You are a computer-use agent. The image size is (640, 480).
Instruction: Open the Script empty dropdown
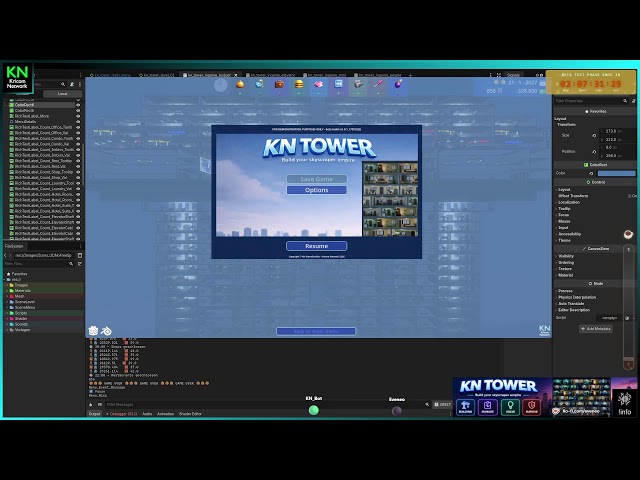pyautogui.click(x=611, y=318)
